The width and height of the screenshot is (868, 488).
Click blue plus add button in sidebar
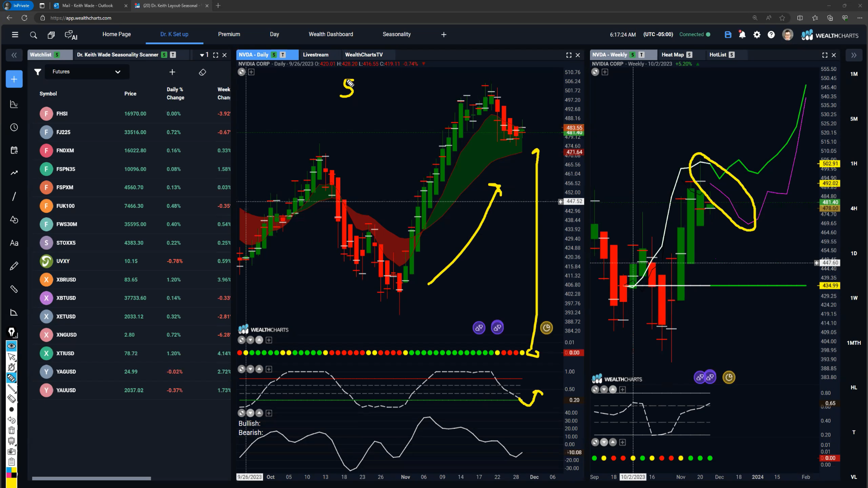click(x=14, y=79)
